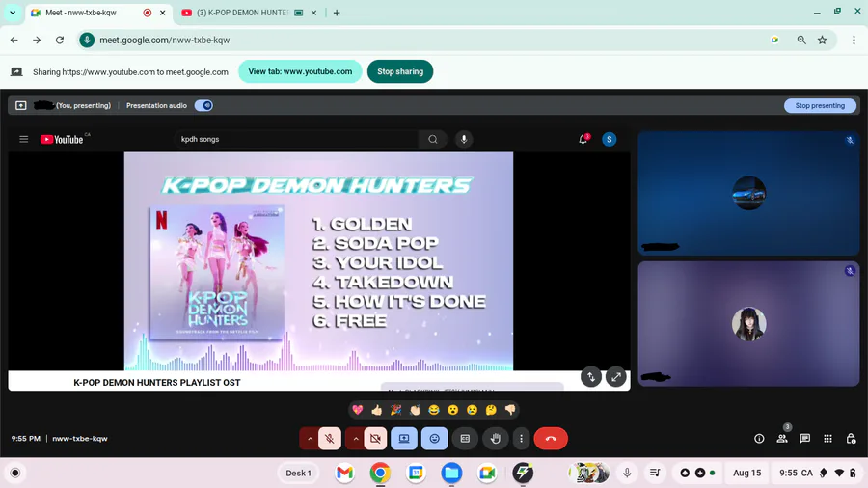Click the microphone-in-use icon in address bar

87,40
